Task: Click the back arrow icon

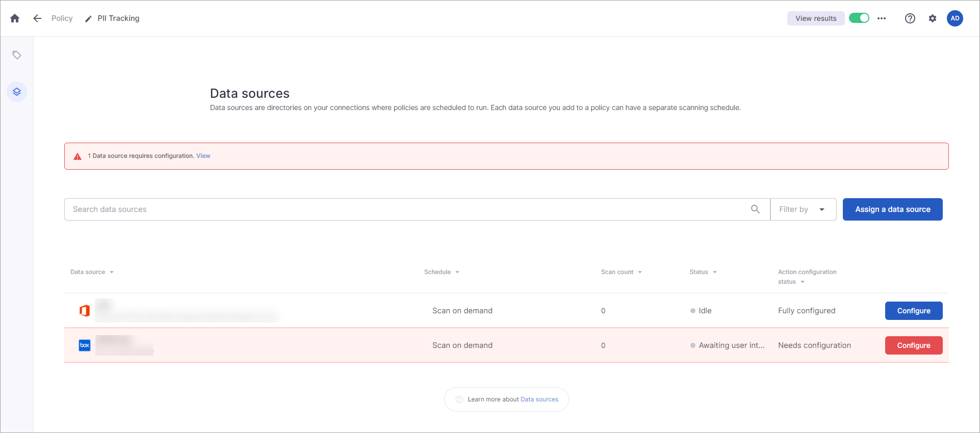Action: pos(37,18)
